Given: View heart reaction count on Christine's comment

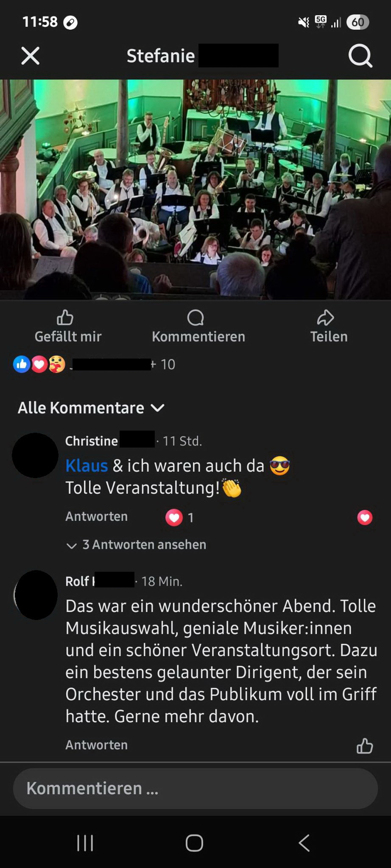Looking at the screenshot, I should (x=180, y=517).
